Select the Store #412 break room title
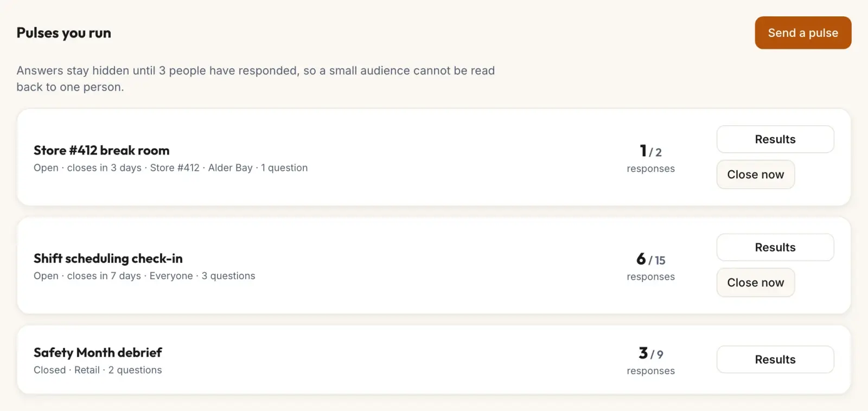 click(101, 150)
